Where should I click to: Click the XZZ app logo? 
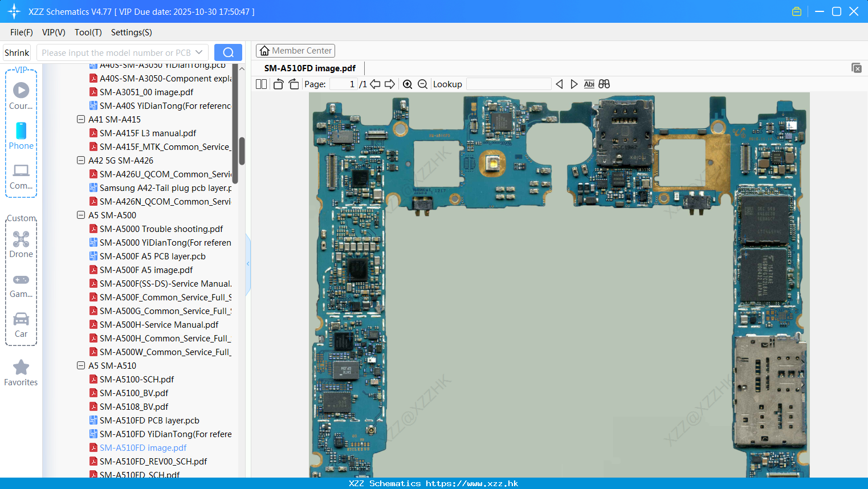click(14, 11)
